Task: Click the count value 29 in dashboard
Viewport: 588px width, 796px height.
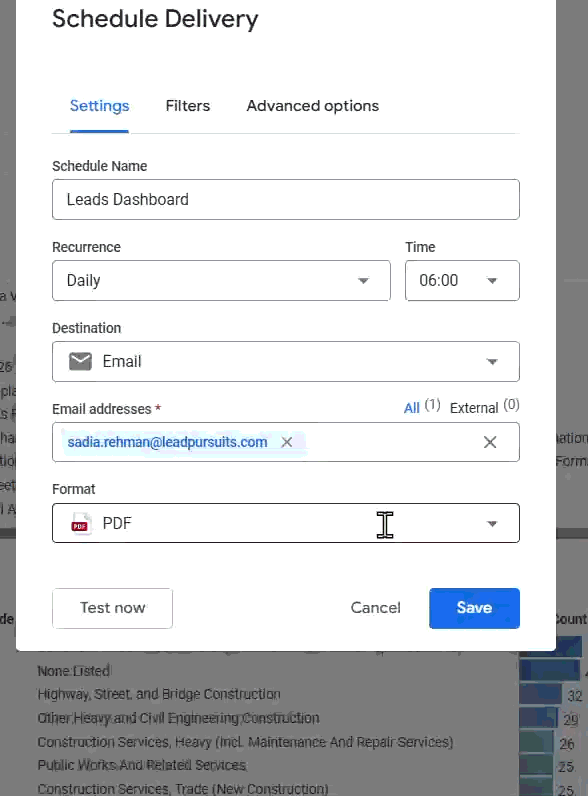Action: pyautogui.click(x=571, y=719)
